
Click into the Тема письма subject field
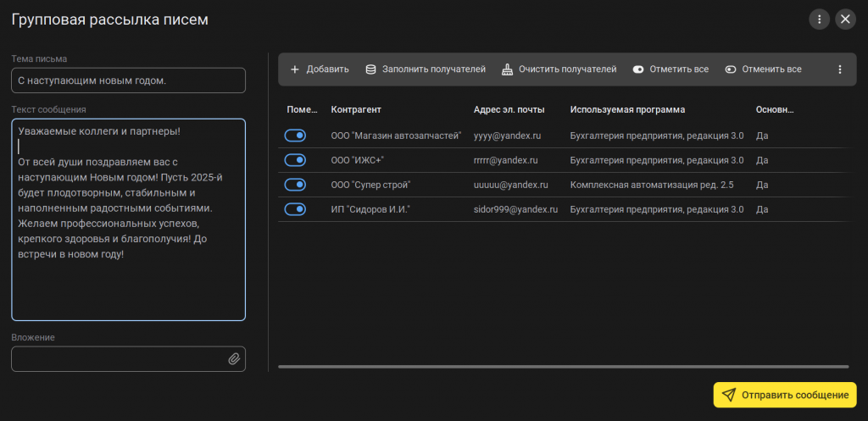(x=129, y=80)
